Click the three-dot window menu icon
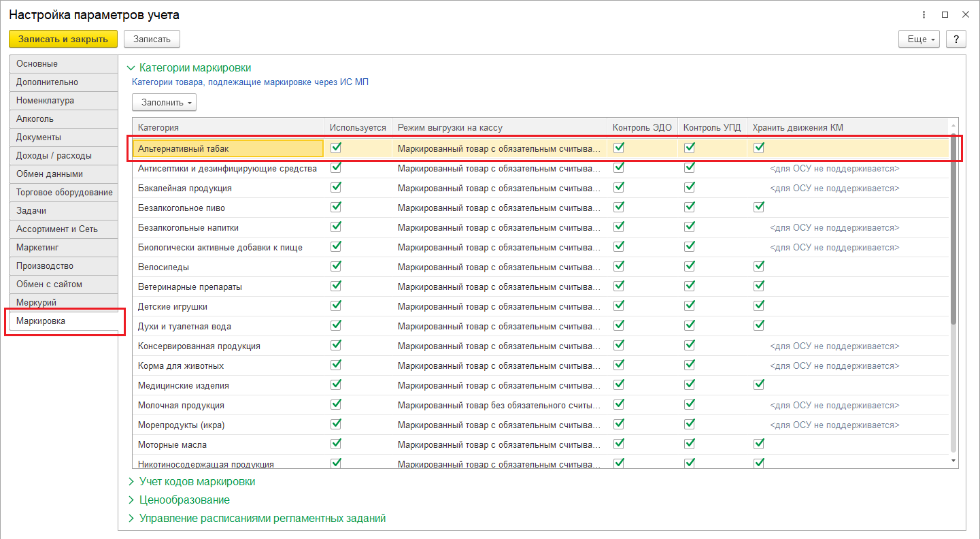The width and height of the screenshot is (980, 539). point(924,14)
